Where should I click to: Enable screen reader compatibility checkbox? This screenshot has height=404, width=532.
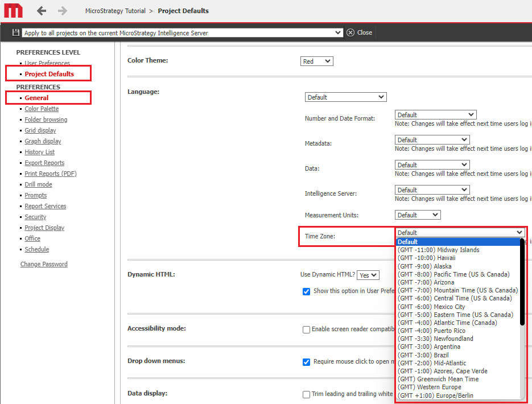tap(306, 329)
